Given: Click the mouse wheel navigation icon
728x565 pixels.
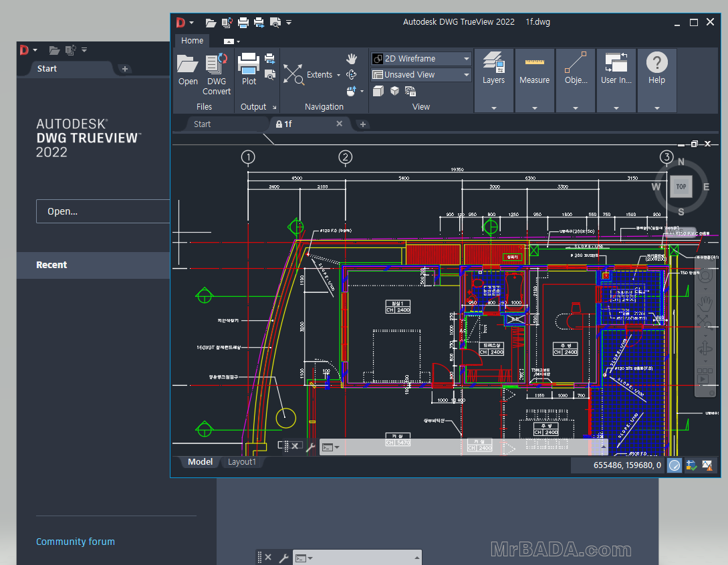Looking at the screenshot, I should [352, 91].
